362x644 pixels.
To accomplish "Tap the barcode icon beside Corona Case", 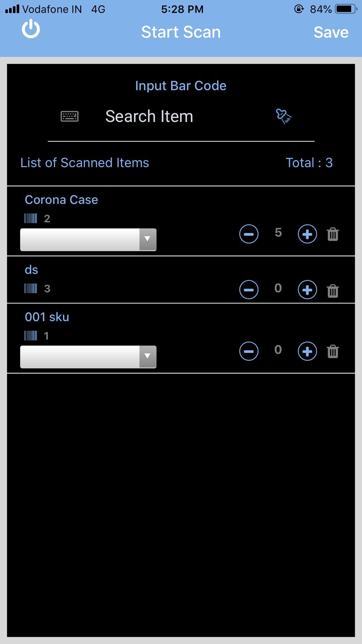I will pos(31,218).
